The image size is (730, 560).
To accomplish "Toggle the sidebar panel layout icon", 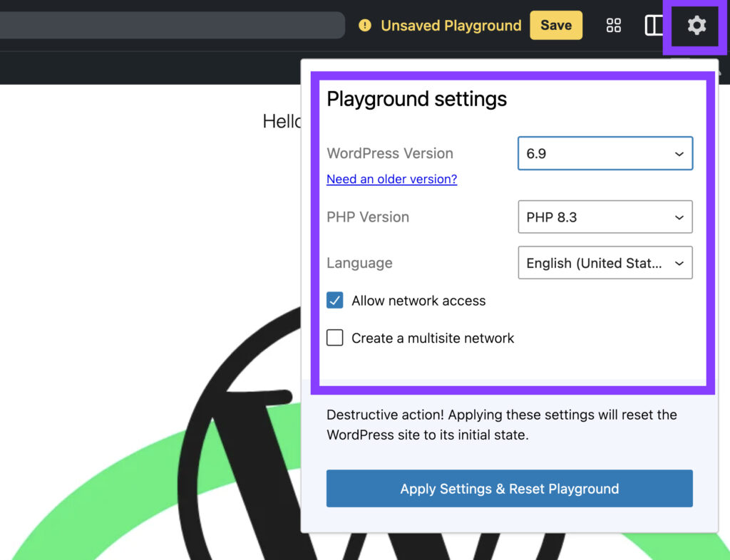I will coord(654,25).
